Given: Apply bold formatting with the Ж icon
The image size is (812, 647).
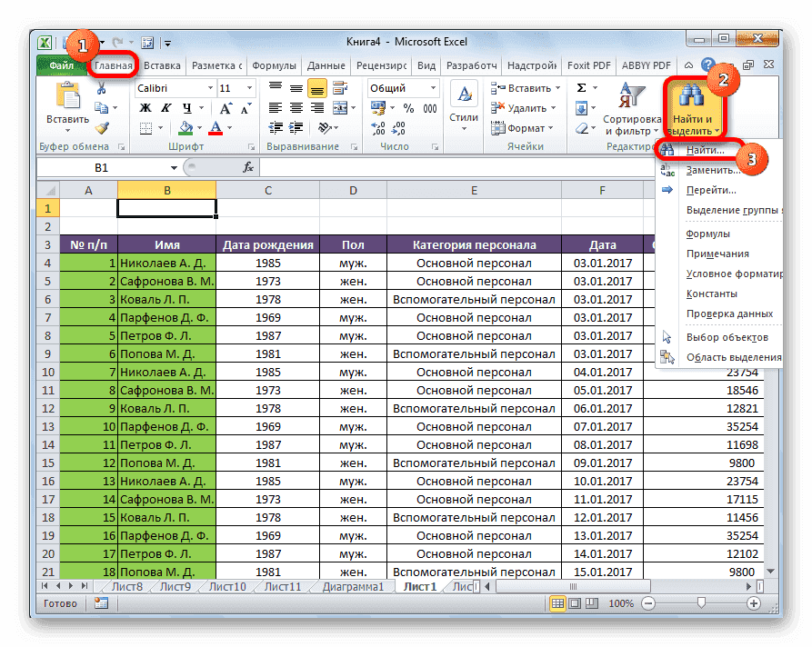Looking at the screenshot, I should coord(146,106).
